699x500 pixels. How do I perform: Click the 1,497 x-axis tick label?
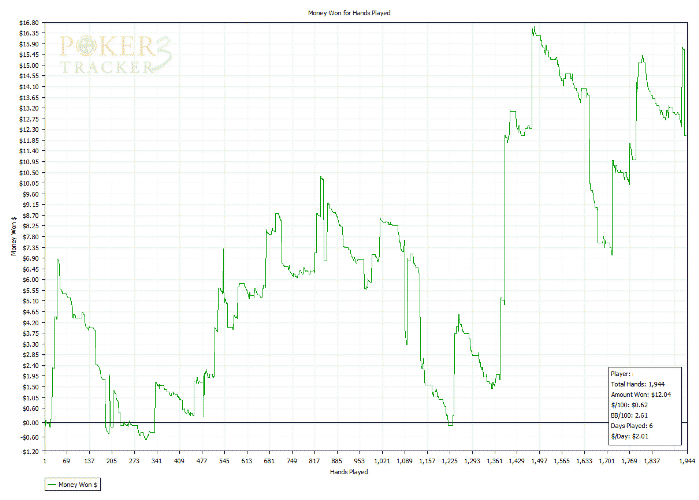(539, 461)
